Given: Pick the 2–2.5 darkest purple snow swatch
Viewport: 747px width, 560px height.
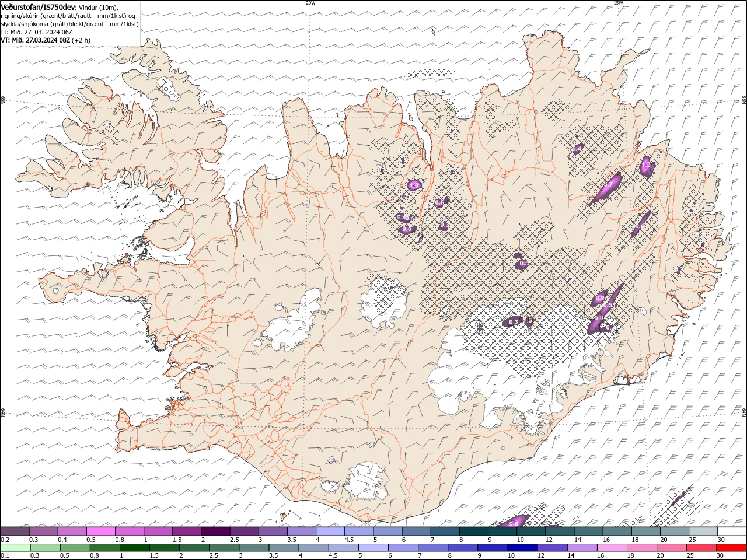Looking at the screenshot, I should coord(215,531).
